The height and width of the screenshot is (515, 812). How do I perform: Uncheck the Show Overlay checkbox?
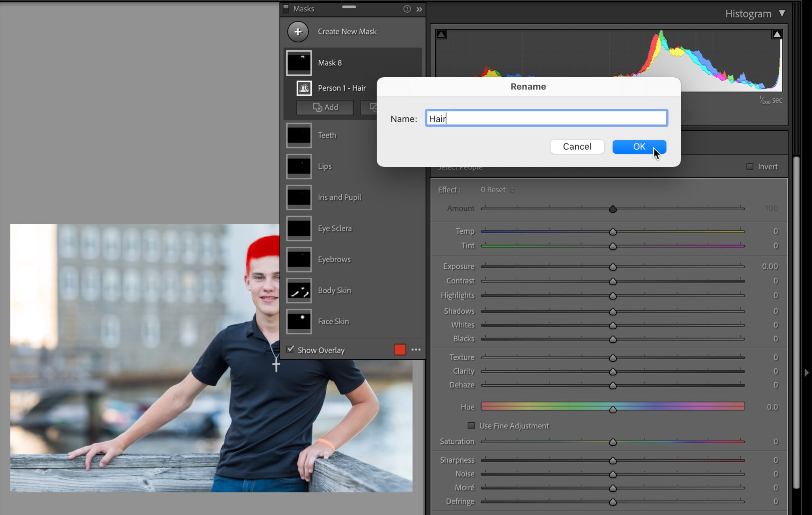290,349
